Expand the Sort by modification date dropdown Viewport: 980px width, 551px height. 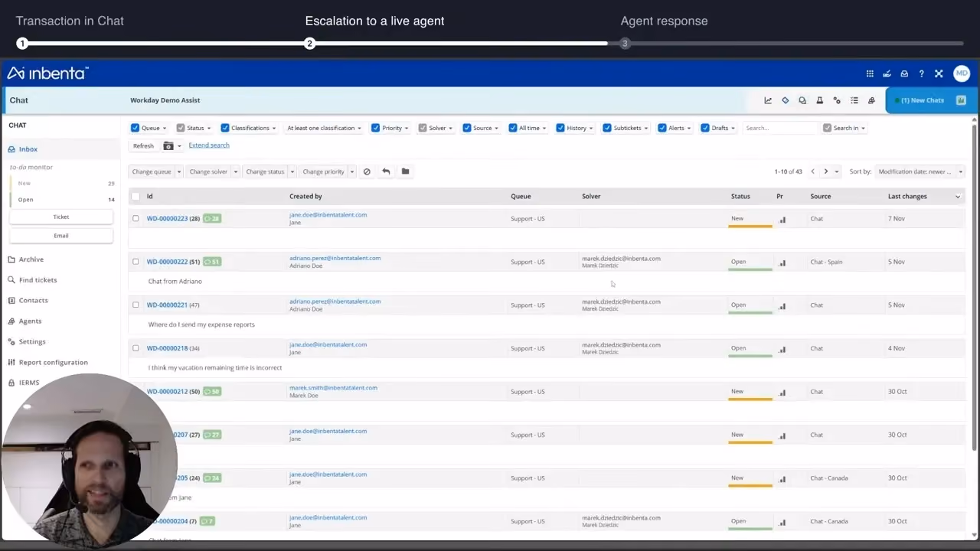pos(920,171)
